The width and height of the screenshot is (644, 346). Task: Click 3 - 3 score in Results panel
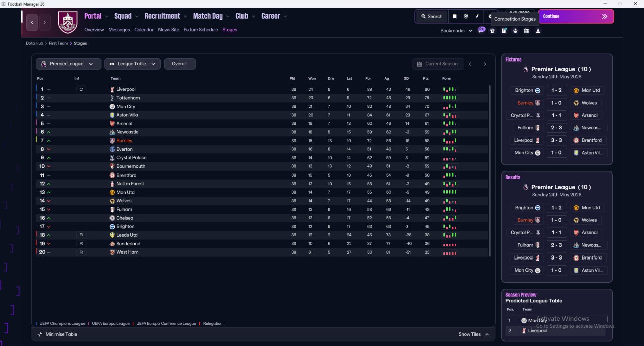tap(556, 257)
